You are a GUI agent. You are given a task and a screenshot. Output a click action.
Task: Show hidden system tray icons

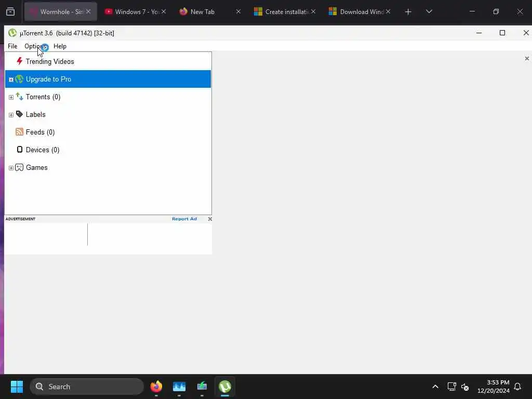pyautogui.click(x=435, y=387)
